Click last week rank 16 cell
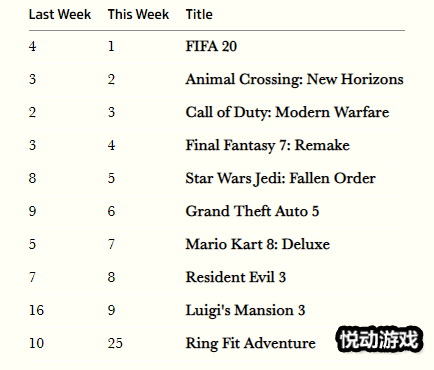Screen dimensions: 434x370 pos(36,310)
